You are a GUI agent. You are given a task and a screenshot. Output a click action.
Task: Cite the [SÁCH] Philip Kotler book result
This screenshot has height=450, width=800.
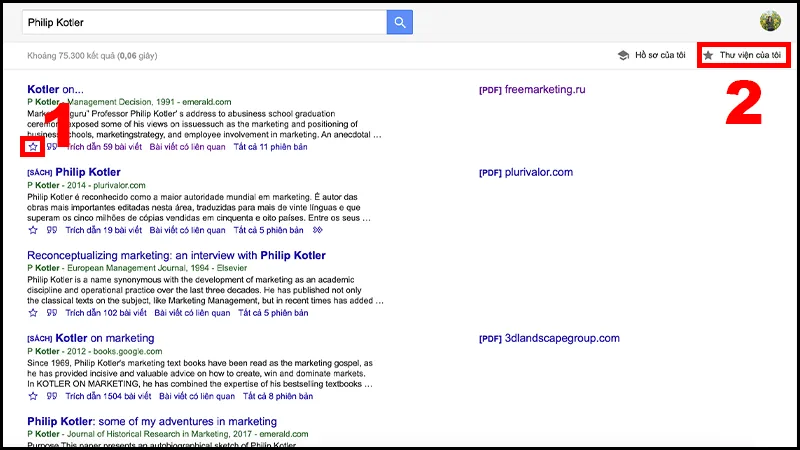pos(51,230)
